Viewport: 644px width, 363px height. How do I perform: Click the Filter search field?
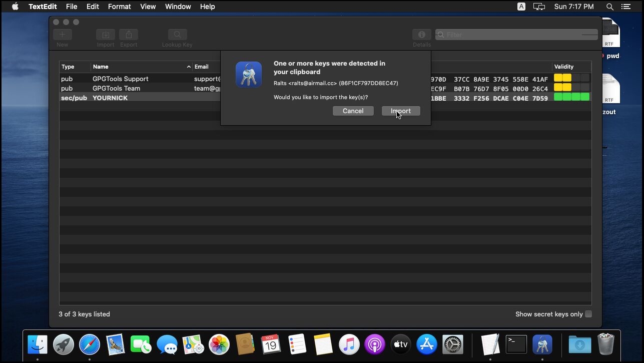point(515,35)
